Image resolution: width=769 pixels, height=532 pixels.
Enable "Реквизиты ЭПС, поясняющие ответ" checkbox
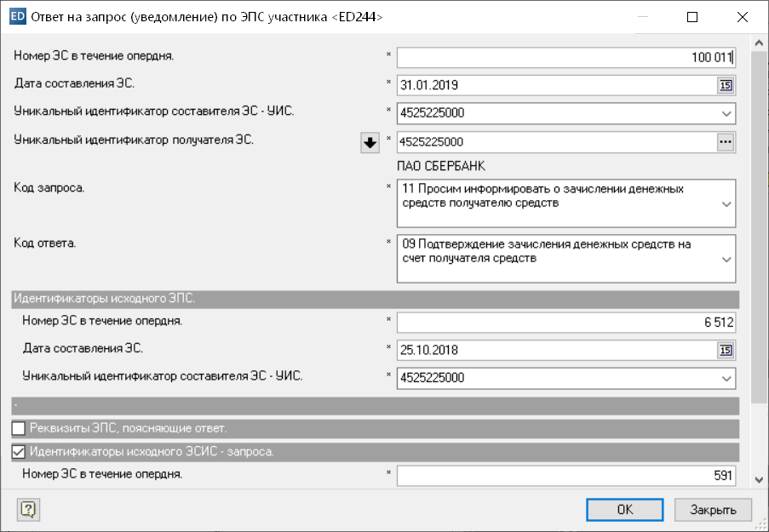[20, 428]
